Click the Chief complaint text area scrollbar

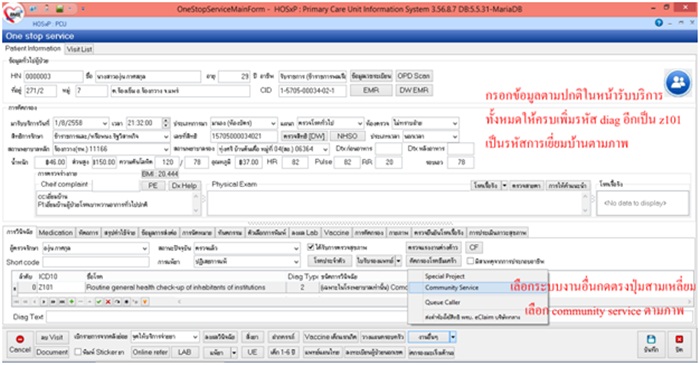pyautogui.click(x=196, y=203)
